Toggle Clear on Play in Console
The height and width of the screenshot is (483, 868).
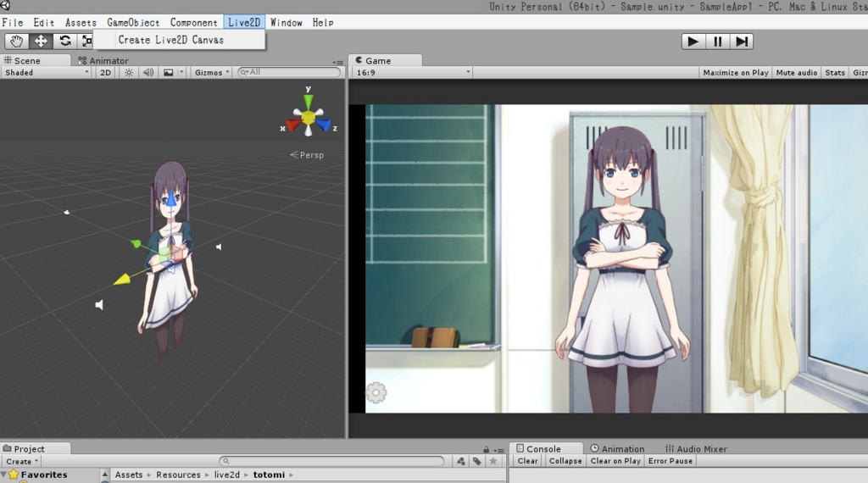[615, 461]
